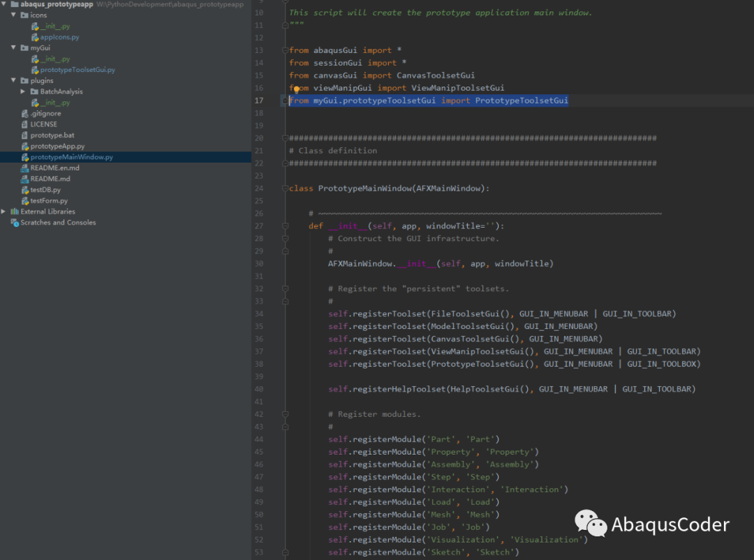Open prototypeToolsetGui.py in project tree
Viewport: 754px width, 560px height.
point(77,70)
